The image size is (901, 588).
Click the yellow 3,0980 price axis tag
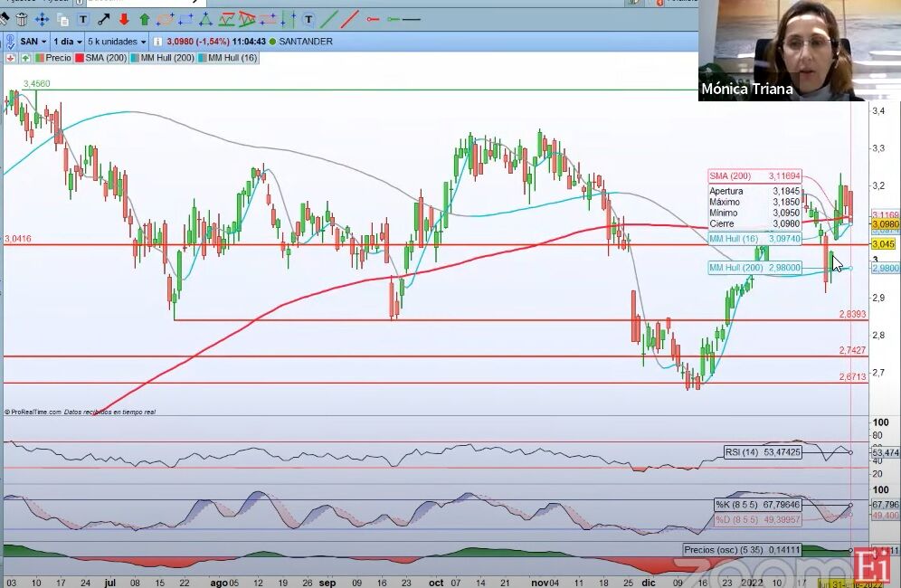click(x=886, y=224)
